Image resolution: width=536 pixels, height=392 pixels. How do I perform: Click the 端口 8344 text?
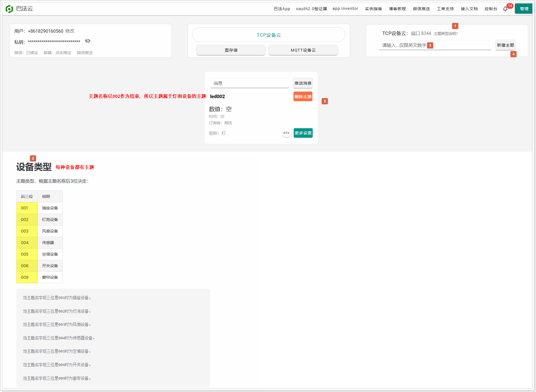point(421,34)
